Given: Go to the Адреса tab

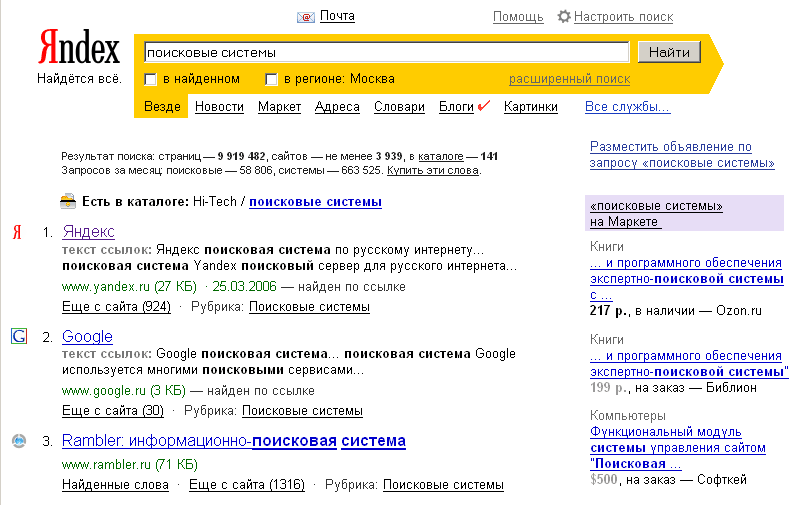Looking at the screenshot, I should click(x=337, y=107).
